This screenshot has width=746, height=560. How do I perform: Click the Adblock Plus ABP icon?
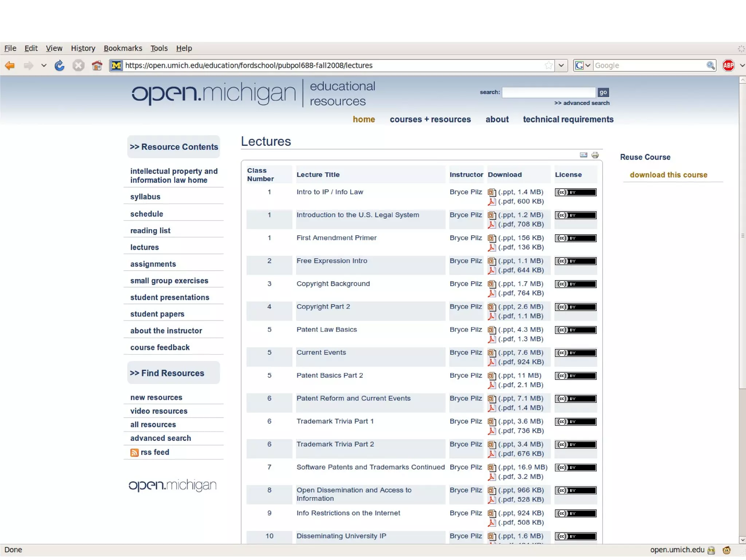coord(728,66)
